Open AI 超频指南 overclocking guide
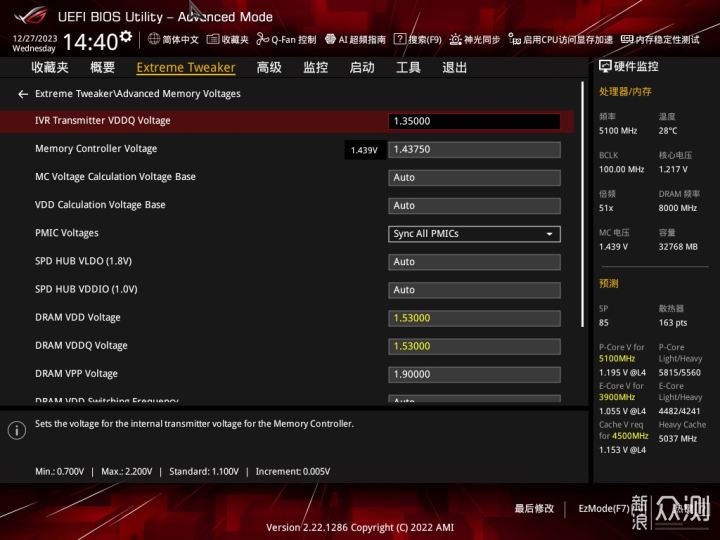The width and height of the screenshot is (720, 540). pos(355,39)
